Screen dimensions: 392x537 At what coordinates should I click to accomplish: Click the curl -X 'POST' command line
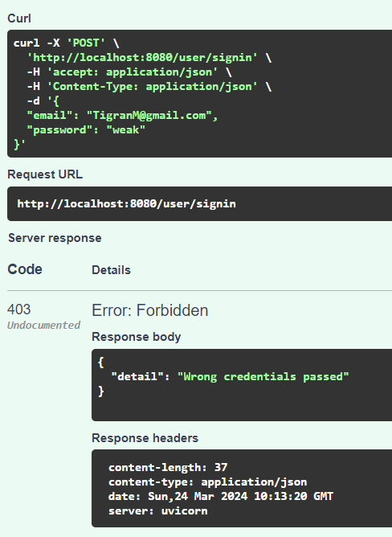66,43
